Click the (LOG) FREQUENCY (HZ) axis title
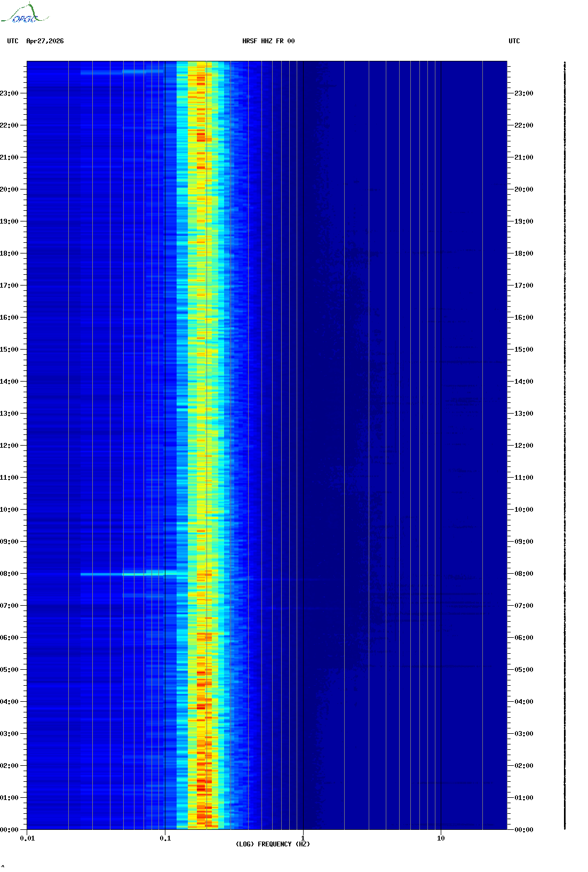Image resolution: width=588 pixels, height=872 pixels. [x=273, y=844]
